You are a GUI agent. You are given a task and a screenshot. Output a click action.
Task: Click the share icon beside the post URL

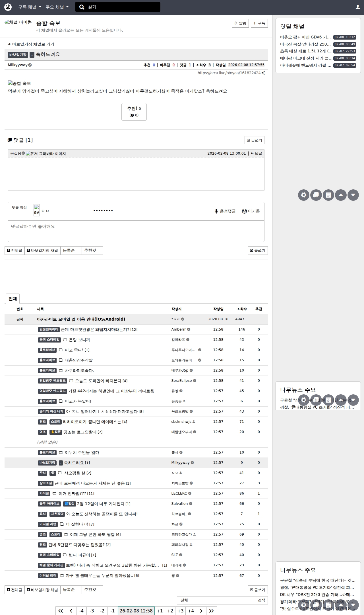(263, 73)
